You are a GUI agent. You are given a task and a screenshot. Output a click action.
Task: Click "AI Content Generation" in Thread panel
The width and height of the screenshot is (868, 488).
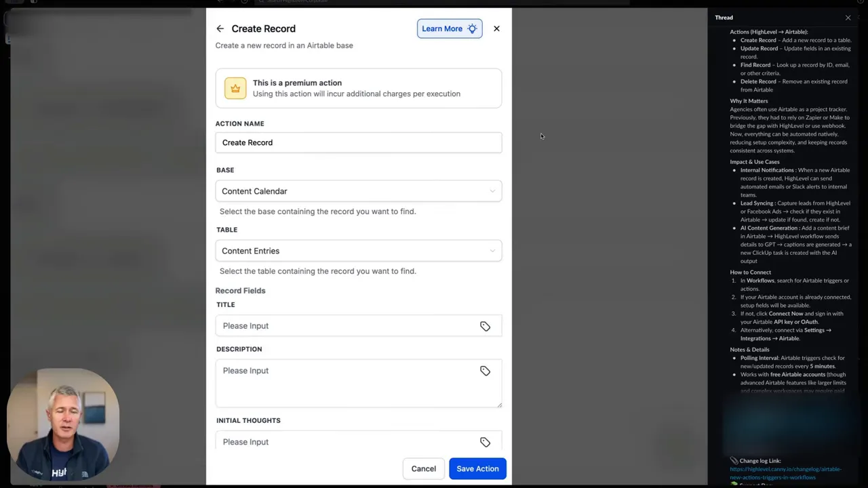[x=769, y=228]
